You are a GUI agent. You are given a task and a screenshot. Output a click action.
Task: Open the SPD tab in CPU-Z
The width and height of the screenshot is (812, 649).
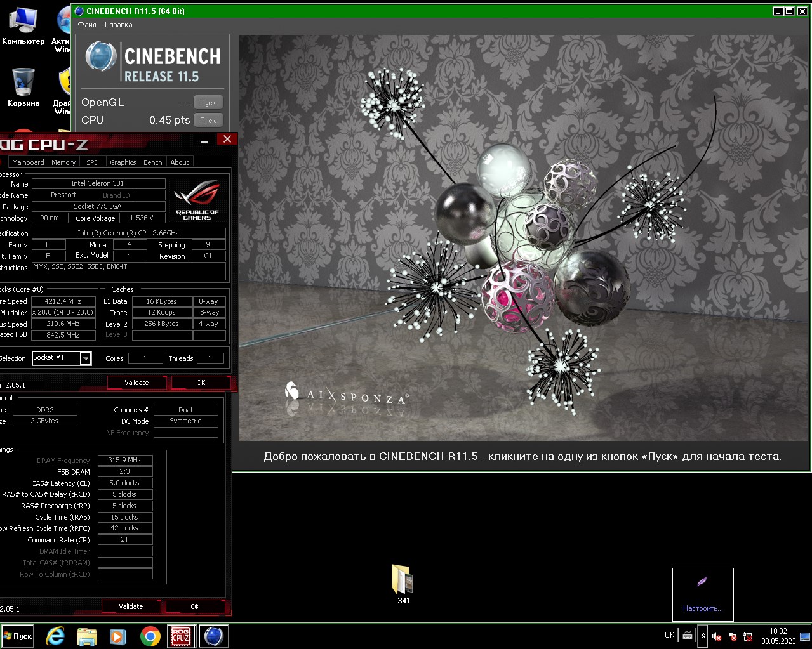point(93,162)
